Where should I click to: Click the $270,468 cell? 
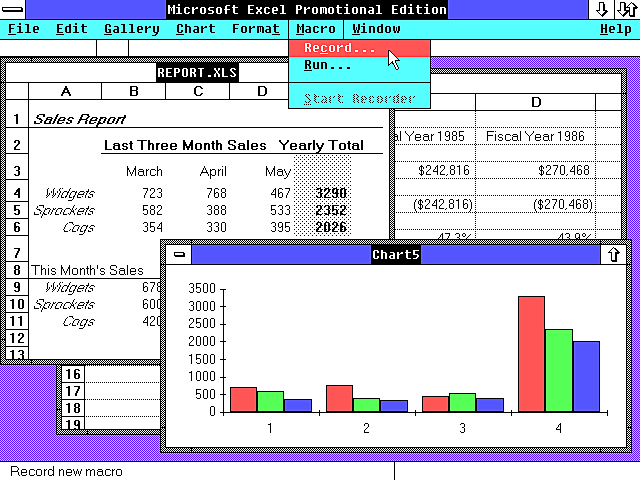564,170
